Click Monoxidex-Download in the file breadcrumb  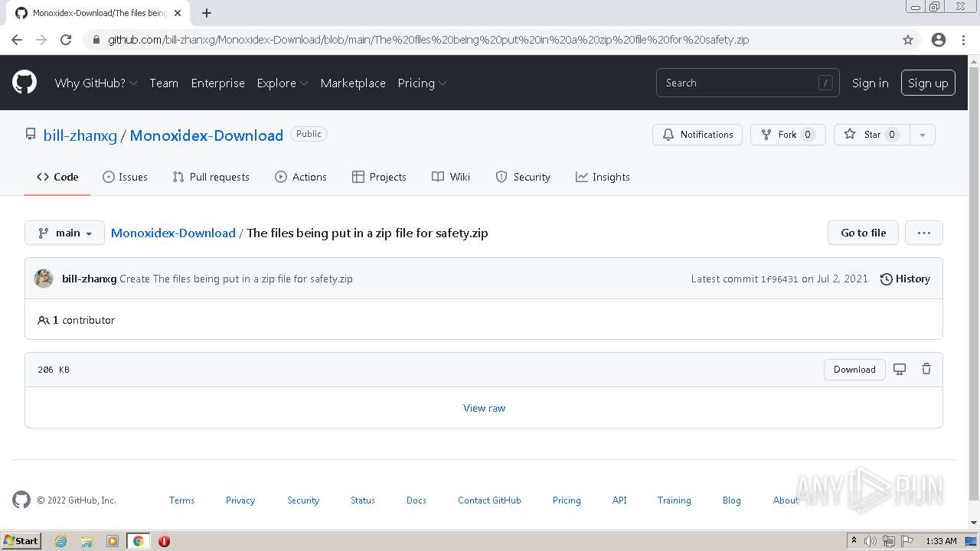point(173,233)
